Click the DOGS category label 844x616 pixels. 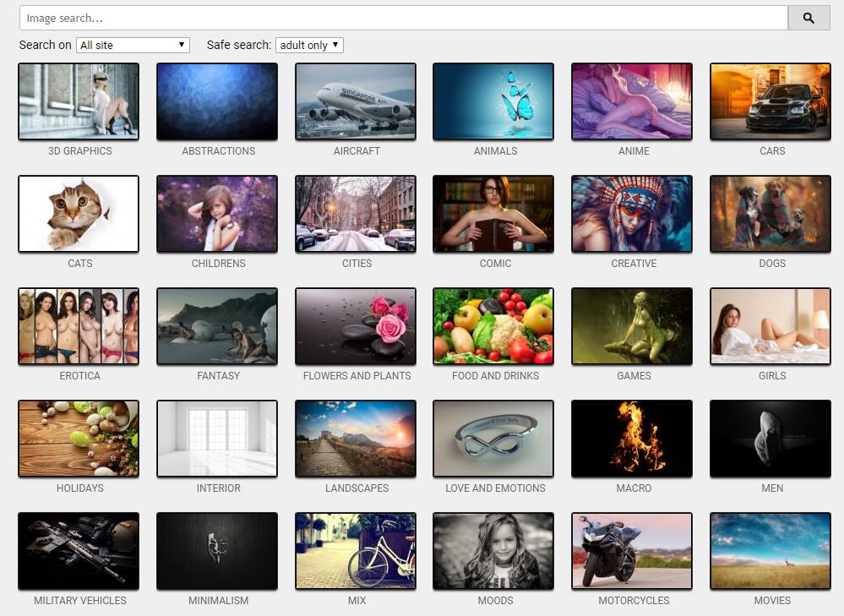pos(772,264)
